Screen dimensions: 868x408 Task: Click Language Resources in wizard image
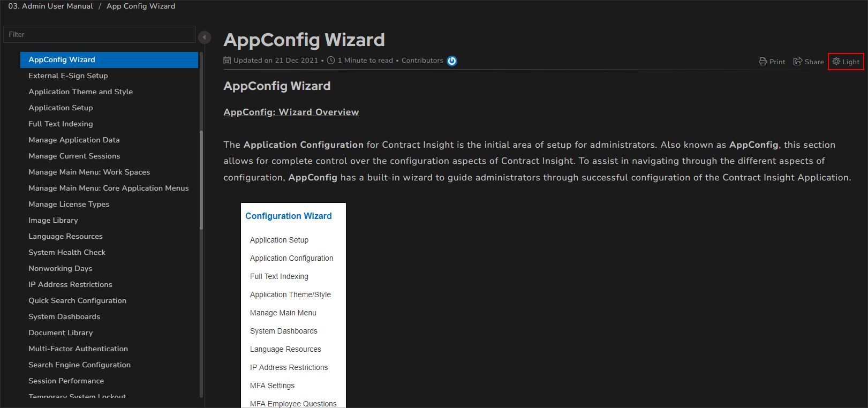[285, 349]
